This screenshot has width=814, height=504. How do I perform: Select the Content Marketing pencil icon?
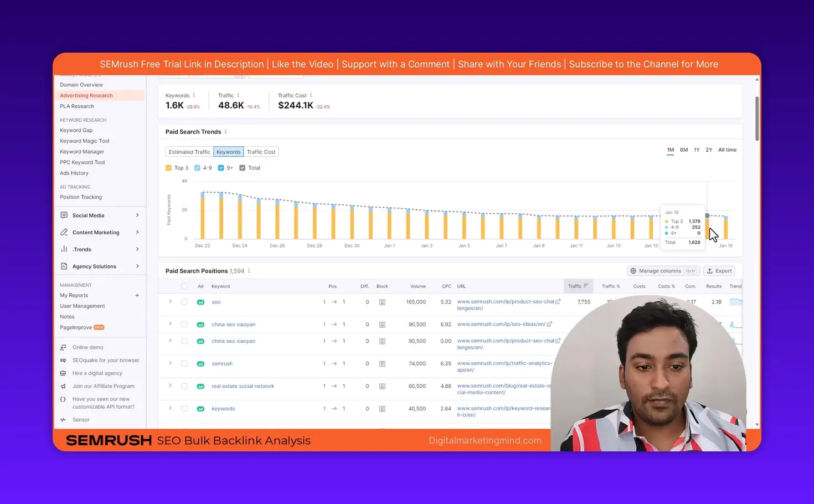coord(65,232)
